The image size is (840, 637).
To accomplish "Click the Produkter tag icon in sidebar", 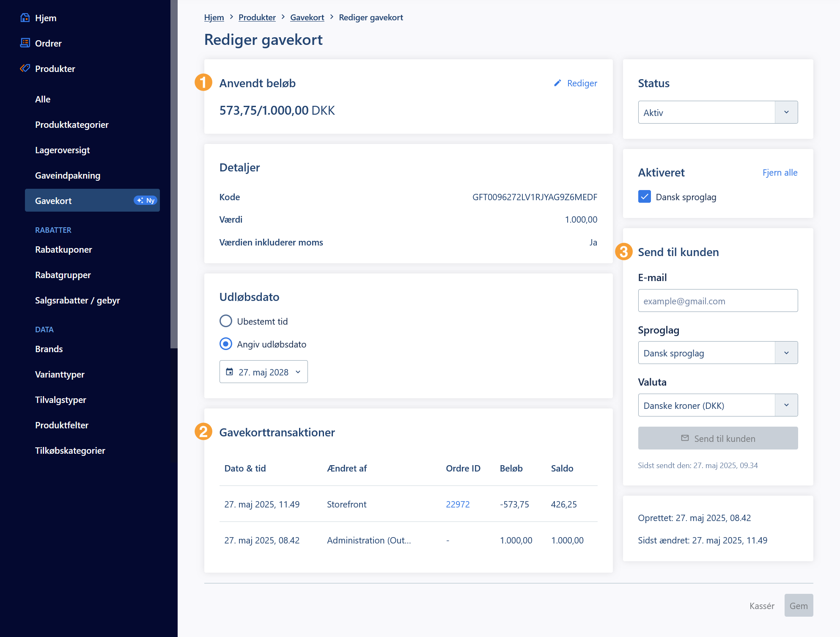I will click(25, 68).
